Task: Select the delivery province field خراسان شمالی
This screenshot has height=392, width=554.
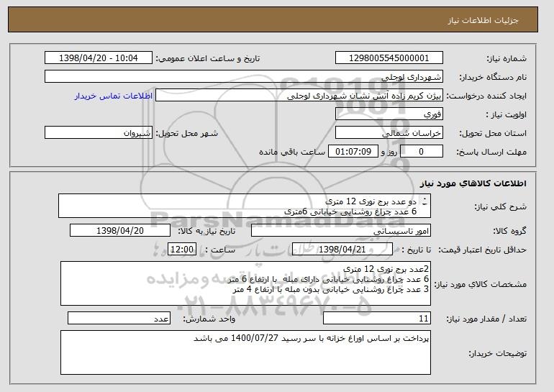Action: pos(389,133)
